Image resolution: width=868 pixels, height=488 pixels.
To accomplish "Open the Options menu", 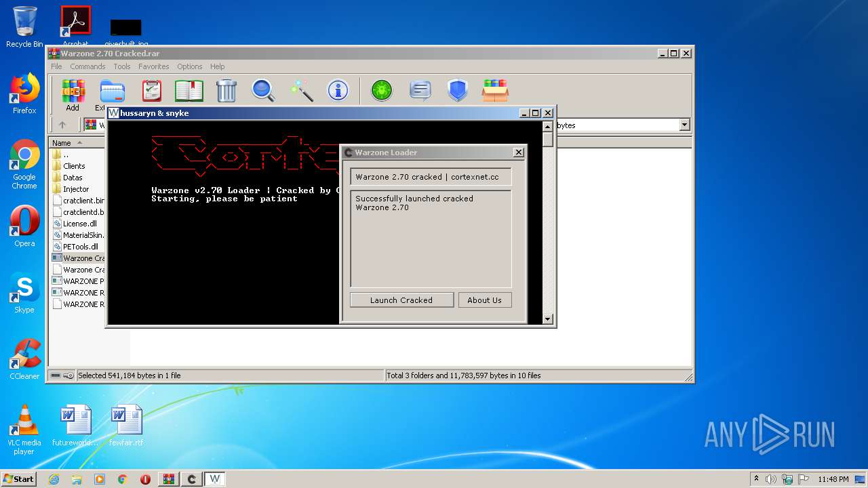I will [x=190, y=66].
